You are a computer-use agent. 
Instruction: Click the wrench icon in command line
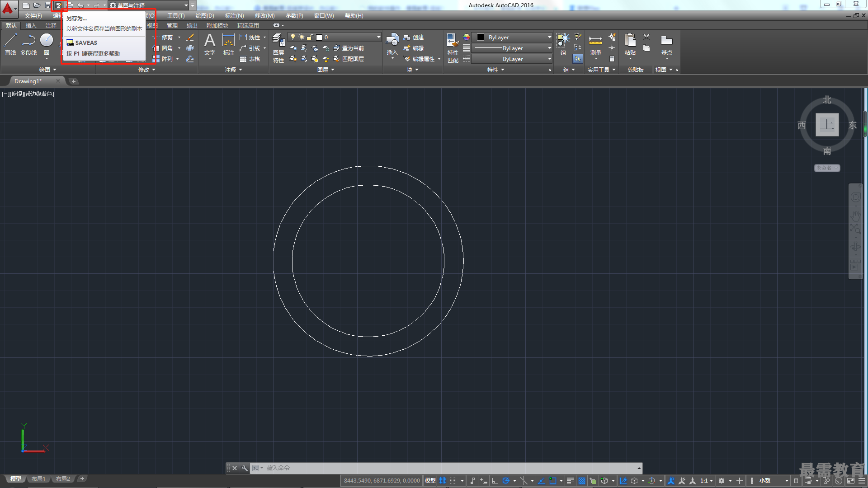[245, 468]
